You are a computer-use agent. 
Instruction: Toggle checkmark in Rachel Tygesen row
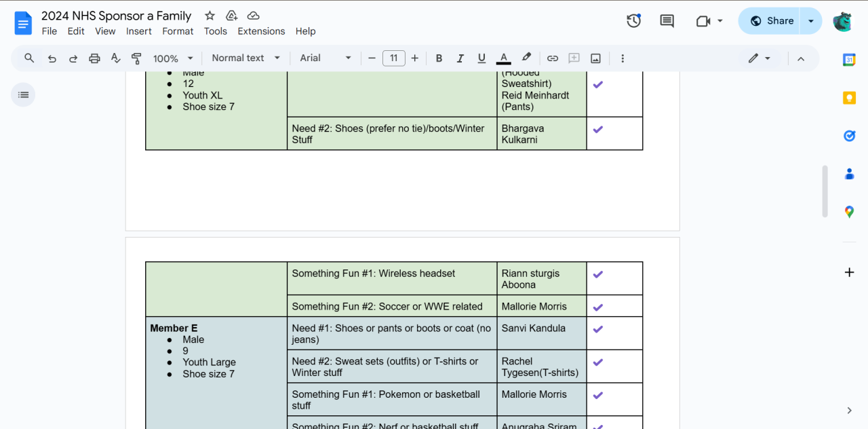597,362
